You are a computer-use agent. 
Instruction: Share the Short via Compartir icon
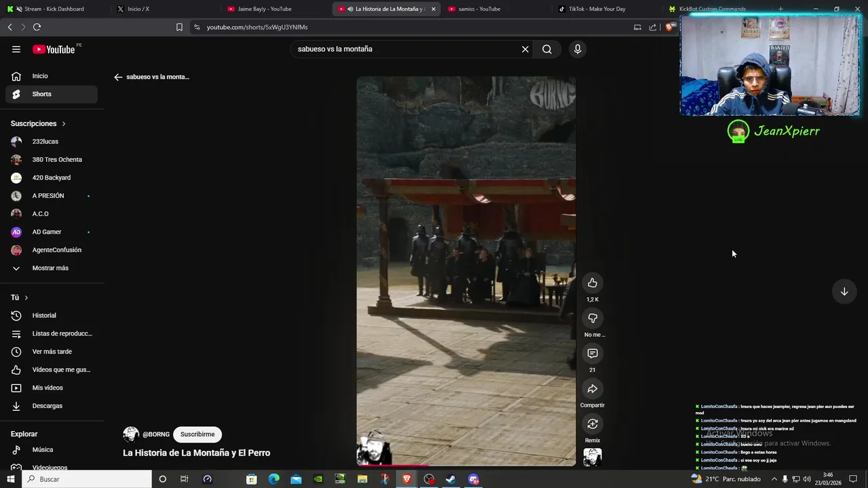click(592, 388)
